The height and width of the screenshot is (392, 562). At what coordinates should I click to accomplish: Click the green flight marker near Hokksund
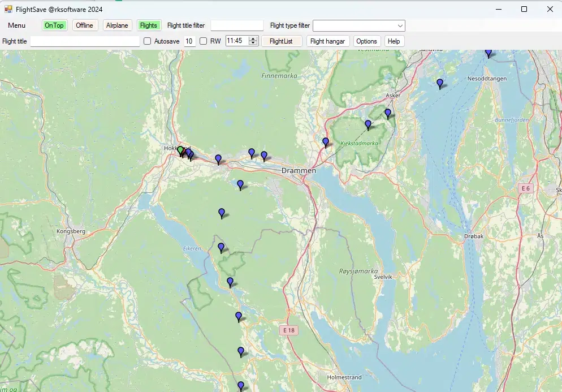click(180, 150)
